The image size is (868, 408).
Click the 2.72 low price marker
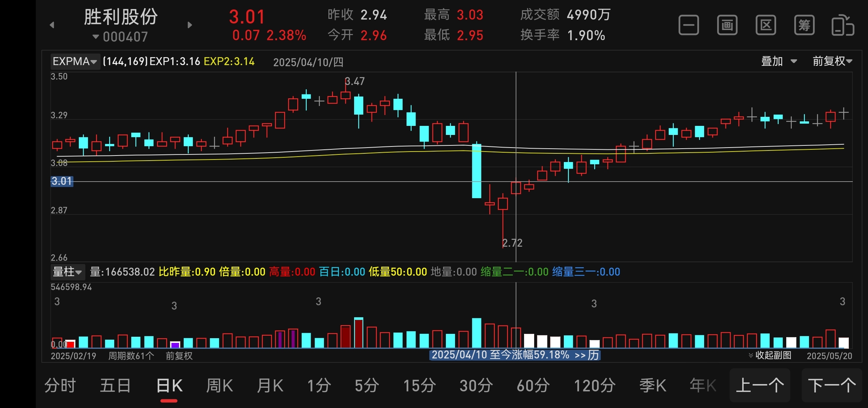point(512,243)
